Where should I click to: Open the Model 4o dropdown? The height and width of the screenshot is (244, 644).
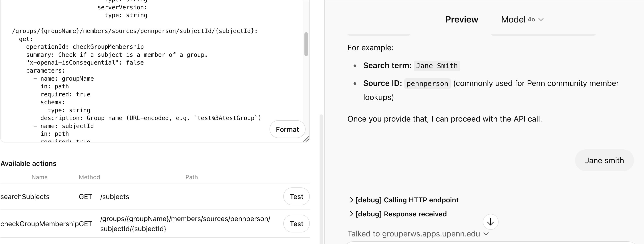pyautogui.click(x=522, y=20)
